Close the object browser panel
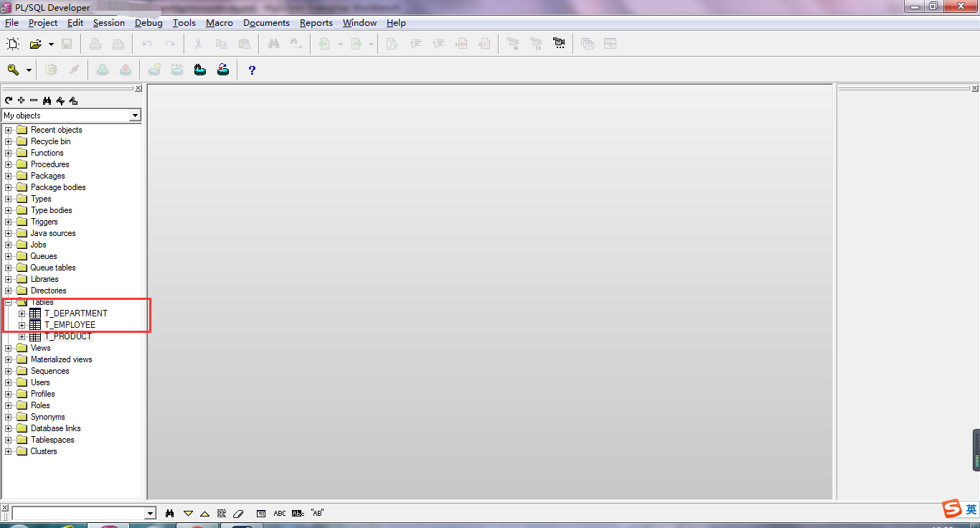The image size is (980, 528). [x=138, y=88]
